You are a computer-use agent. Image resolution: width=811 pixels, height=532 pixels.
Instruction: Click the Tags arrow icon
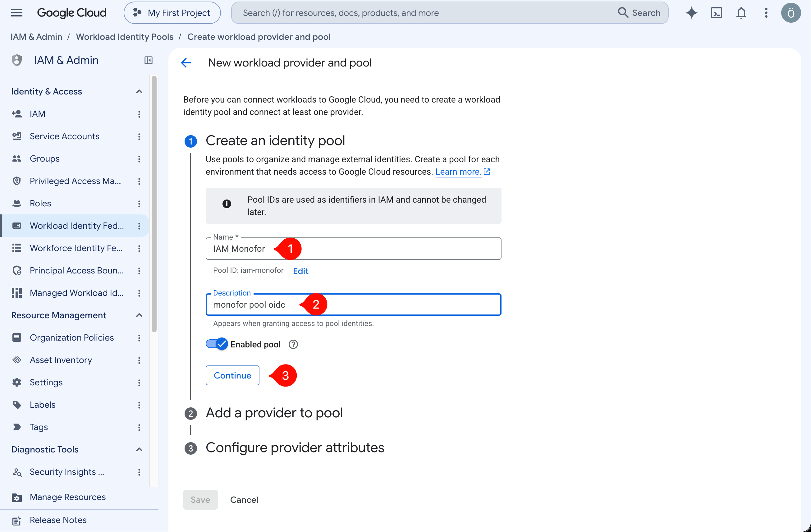click(17, 427)
